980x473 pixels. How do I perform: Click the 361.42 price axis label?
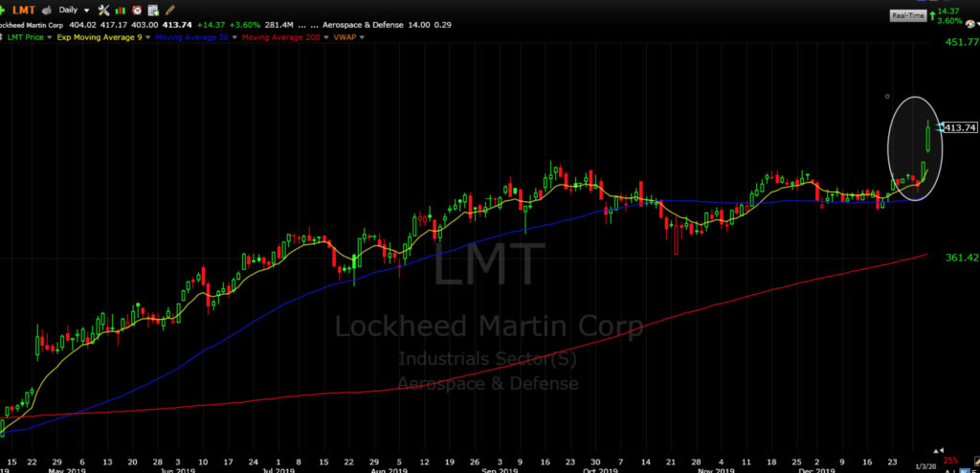(963, 258)
